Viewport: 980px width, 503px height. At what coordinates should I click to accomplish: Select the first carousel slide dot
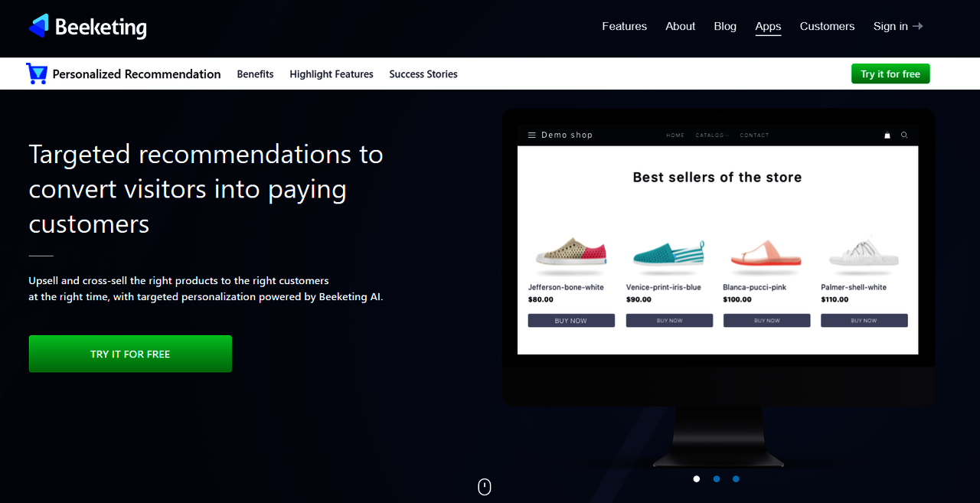pos(697,479)
